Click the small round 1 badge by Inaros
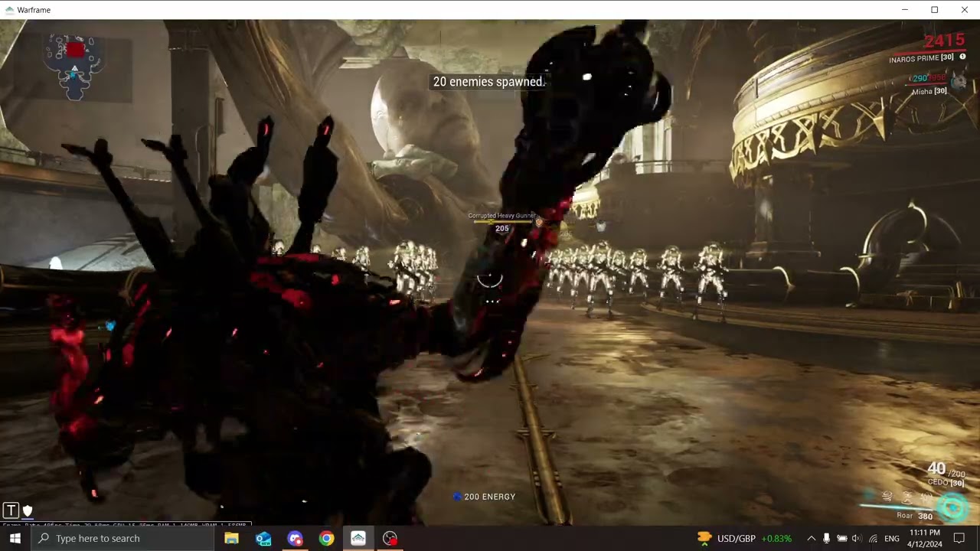 pos(962,57)
